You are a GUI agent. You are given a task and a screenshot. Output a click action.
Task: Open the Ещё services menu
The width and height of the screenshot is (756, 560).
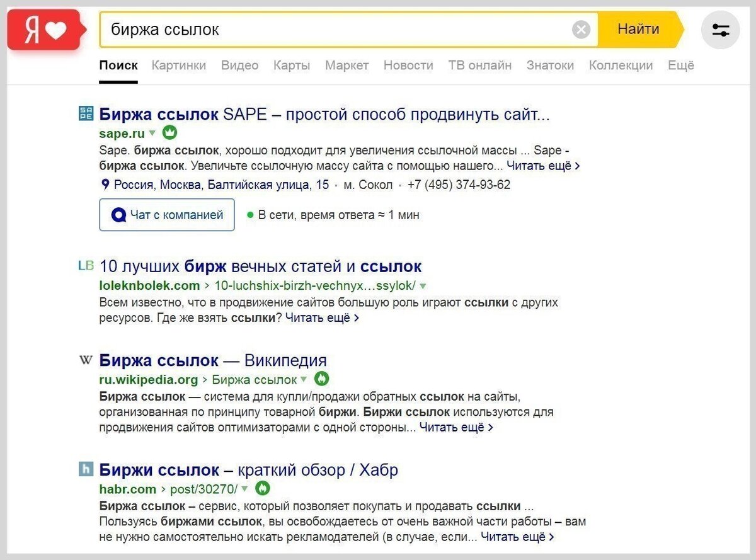pyautogui.click(x=681, y=65)
